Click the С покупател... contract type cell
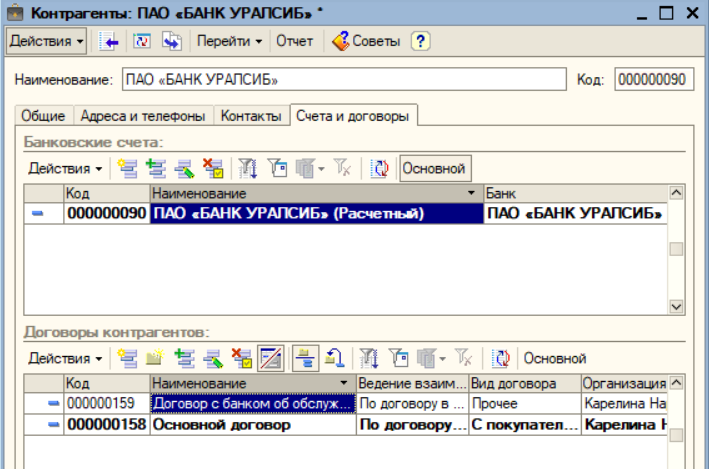This screenshot has height=469, width=709. pyautogui.click(x=525, y=424)
